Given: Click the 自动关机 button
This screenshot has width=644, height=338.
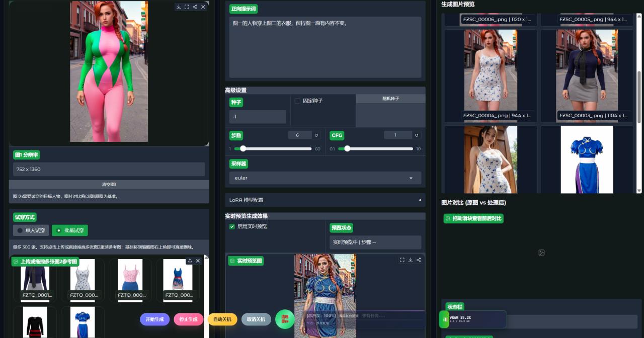Looking at the screenshot, I should [x=222, y=319].
